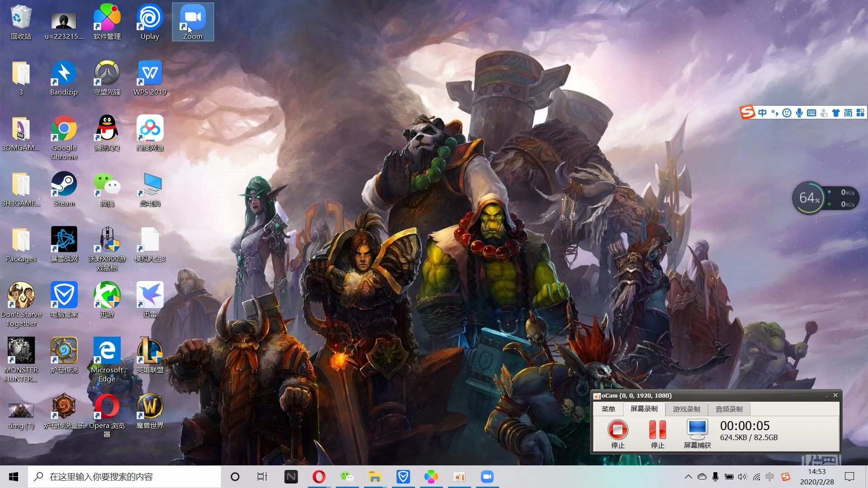Open Blizzard Battle.net desktop shortcut

pos(64,244)
